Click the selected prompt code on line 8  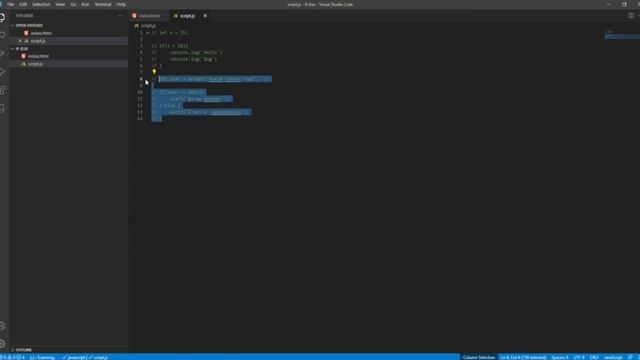215,79
